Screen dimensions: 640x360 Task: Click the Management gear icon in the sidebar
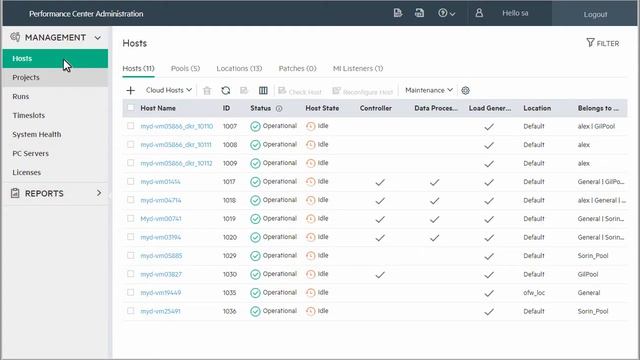click(15, 37)
